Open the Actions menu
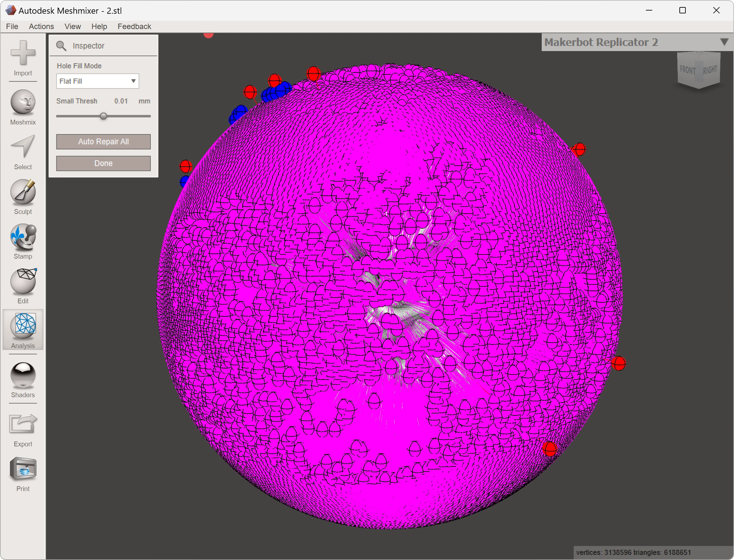 coord(41,26)
